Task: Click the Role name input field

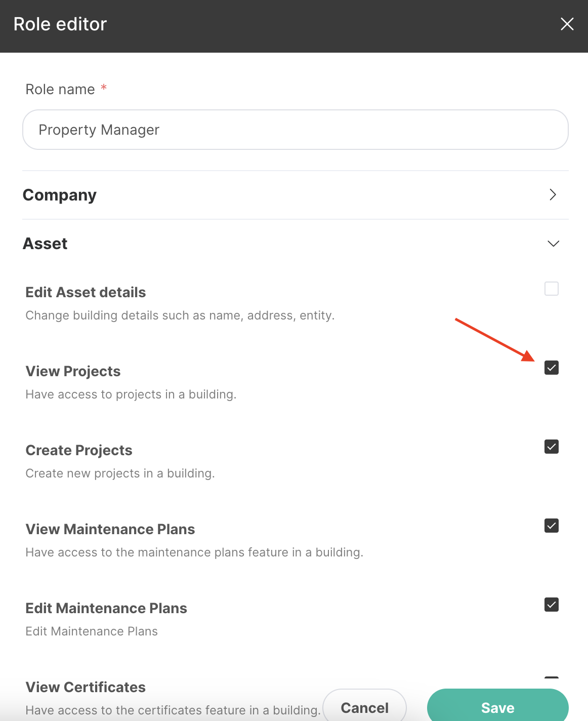Action: coord(296,130)
